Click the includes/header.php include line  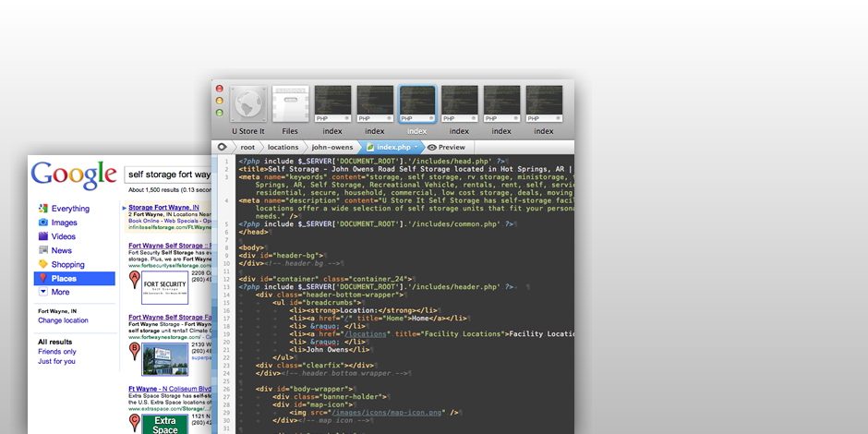click(x=377, y=287)
